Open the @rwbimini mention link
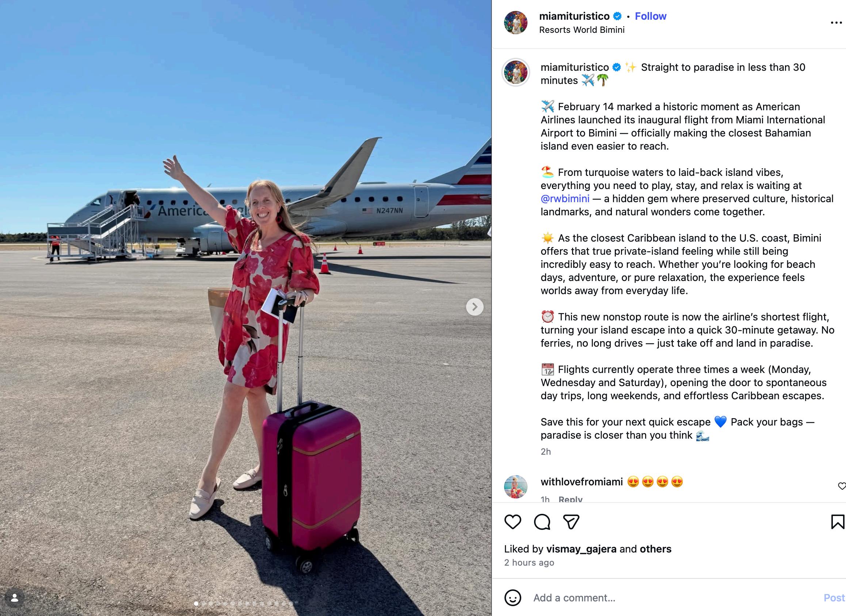The height and width of the screenshot is (616, 846). coord(565,199)
